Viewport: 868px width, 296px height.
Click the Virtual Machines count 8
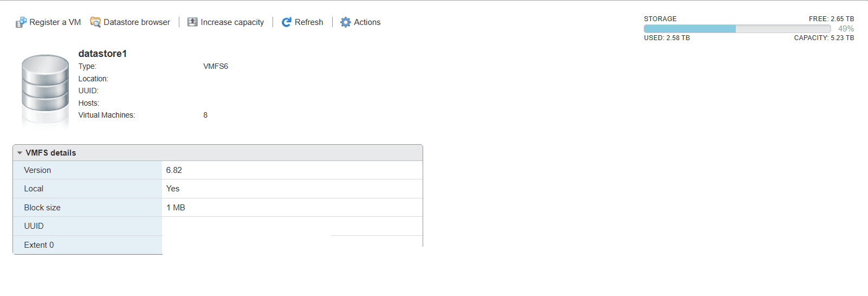point(205,115)
